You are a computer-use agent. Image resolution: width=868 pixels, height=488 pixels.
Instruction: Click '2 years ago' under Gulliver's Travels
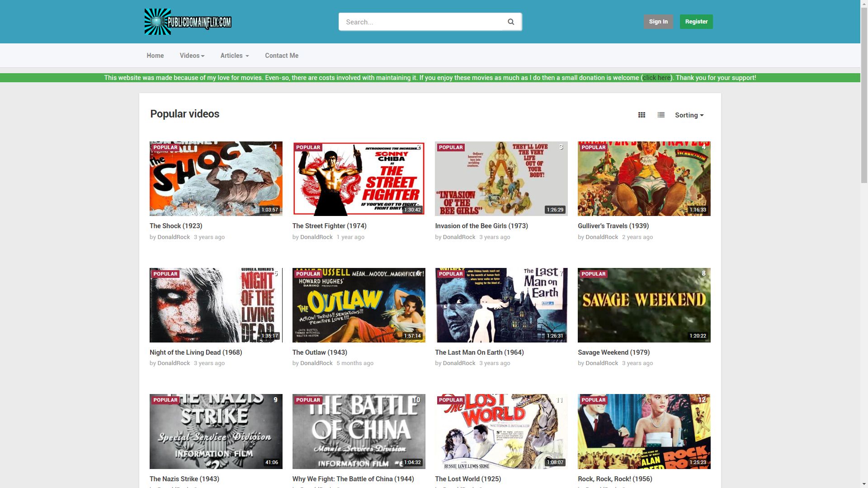click(637, 237)
